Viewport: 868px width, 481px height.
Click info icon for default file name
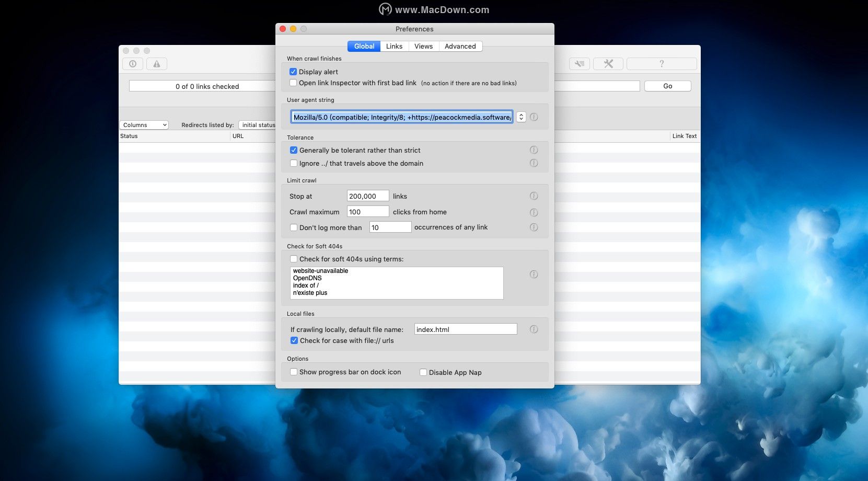tap(534, 329)
